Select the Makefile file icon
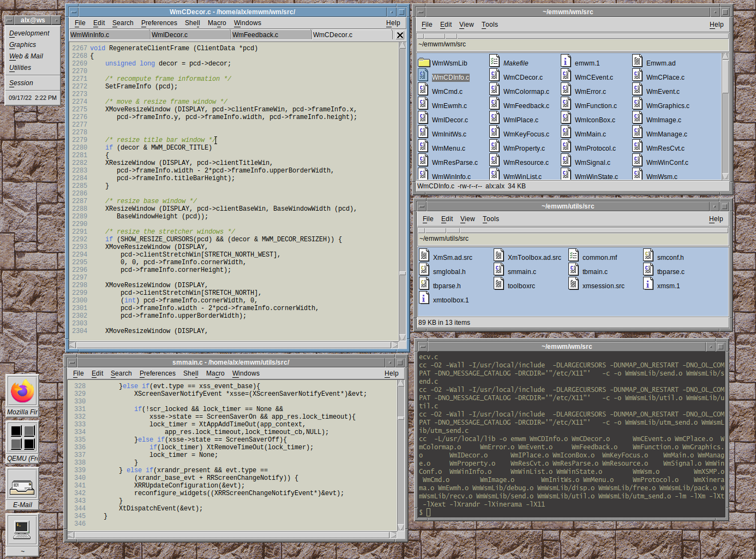Viewport: 756px width, 559px height. coord(495,61)
